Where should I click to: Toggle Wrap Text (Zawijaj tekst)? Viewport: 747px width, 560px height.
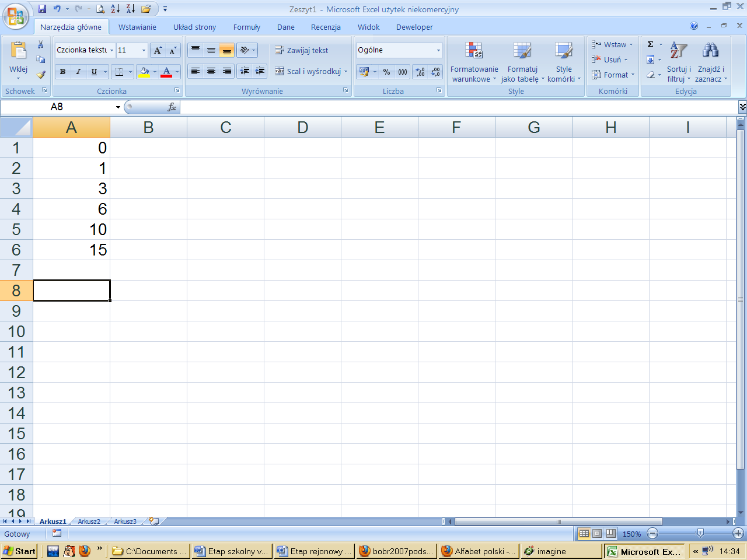(x=302, y=51)
